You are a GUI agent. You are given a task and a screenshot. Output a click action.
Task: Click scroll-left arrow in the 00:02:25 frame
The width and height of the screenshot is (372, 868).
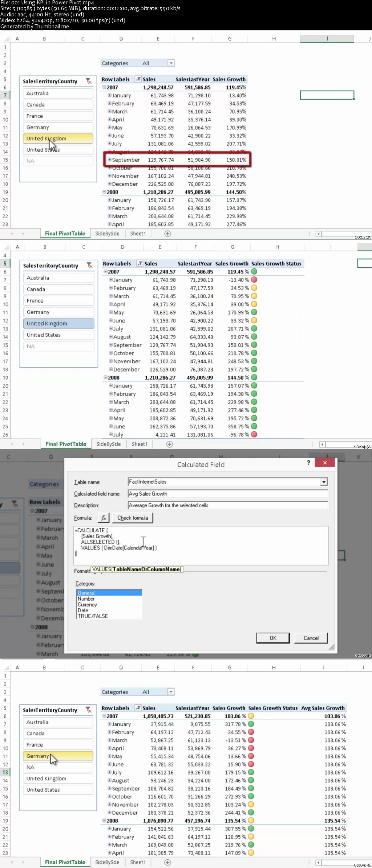[x=319, y=234]
